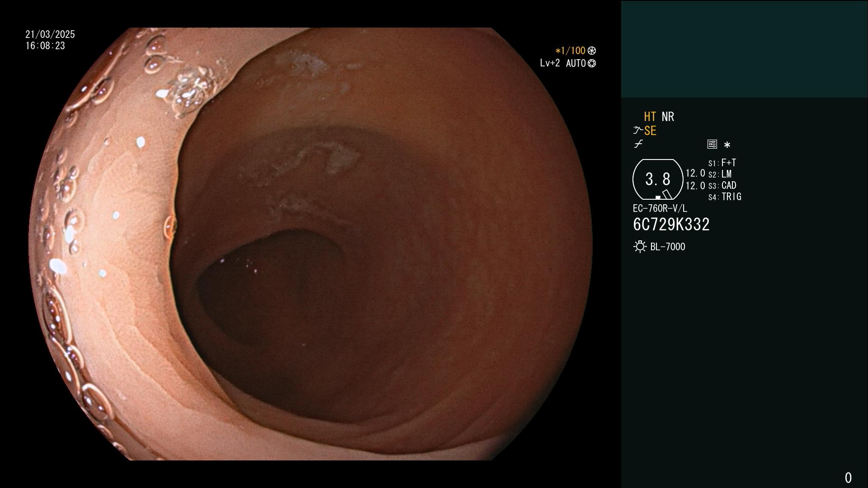Click the settings list icon beside asterisk
Screen dimensions: 868x488
712,144
